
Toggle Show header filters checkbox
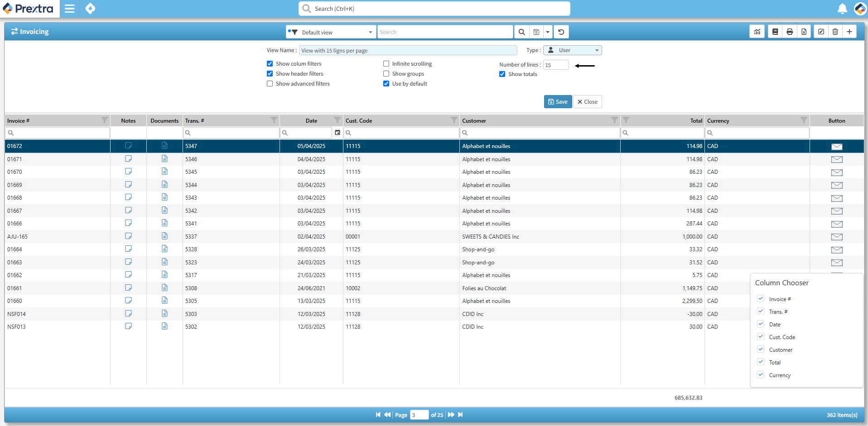coord(270,74)
